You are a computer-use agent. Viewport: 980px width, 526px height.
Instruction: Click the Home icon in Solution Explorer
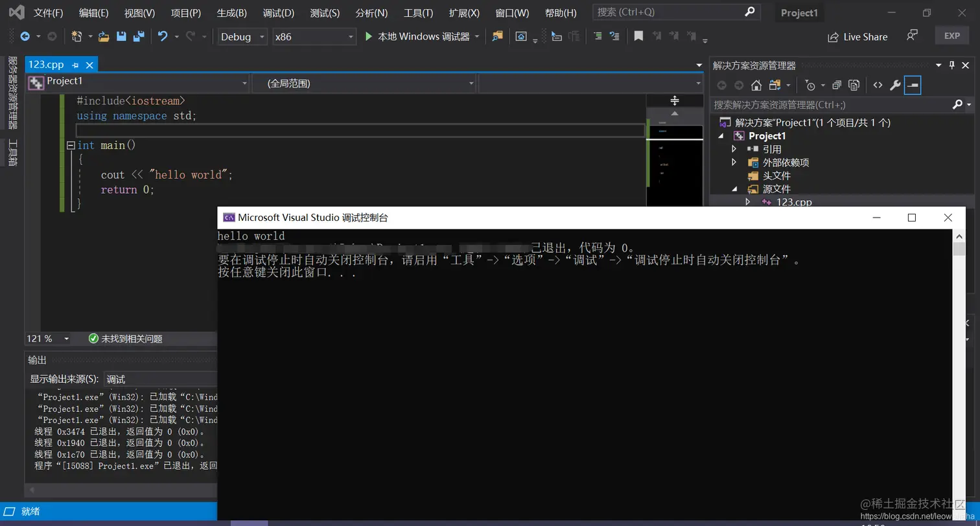click(756, 85)
